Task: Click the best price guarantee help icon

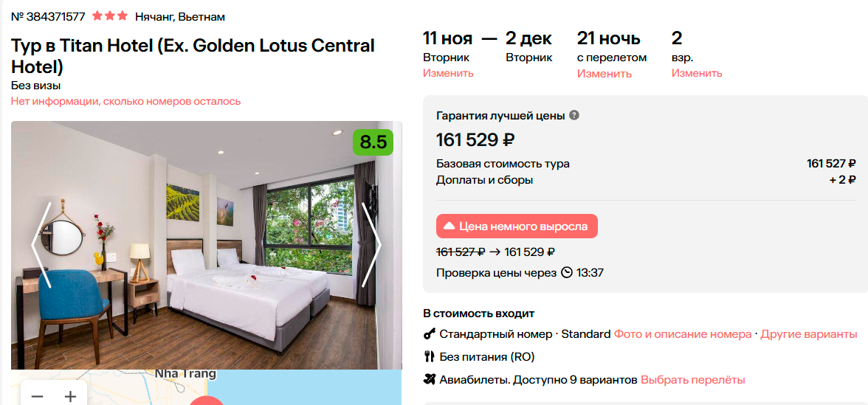Action: [574, 115]
